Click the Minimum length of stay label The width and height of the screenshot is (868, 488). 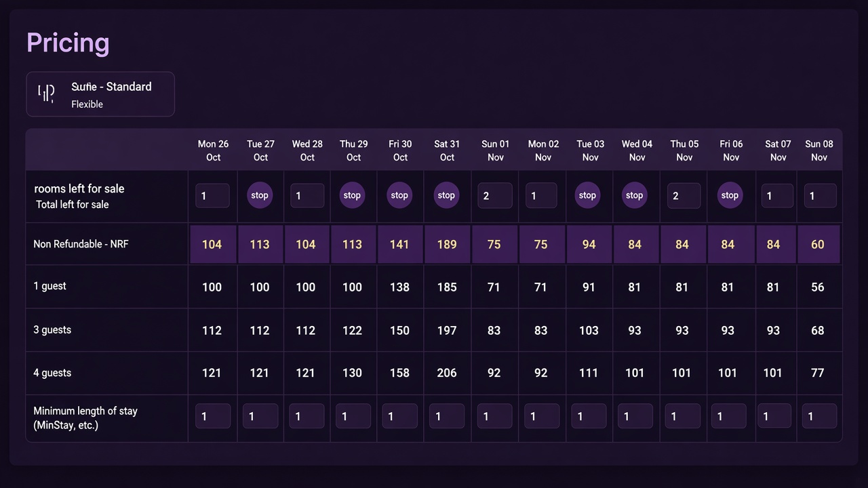[x=85, y=418]
